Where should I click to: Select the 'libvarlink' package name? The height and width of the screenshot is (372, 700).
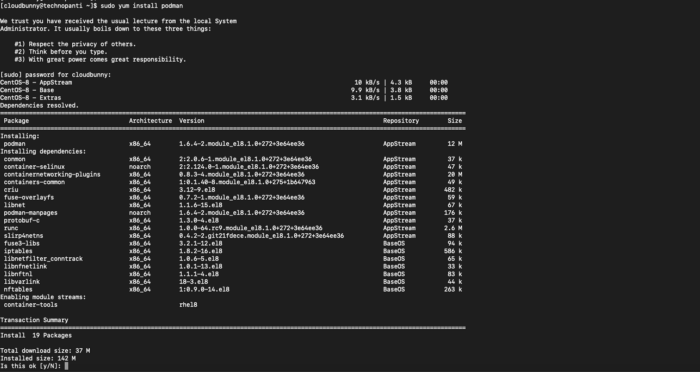click(21, 282)
